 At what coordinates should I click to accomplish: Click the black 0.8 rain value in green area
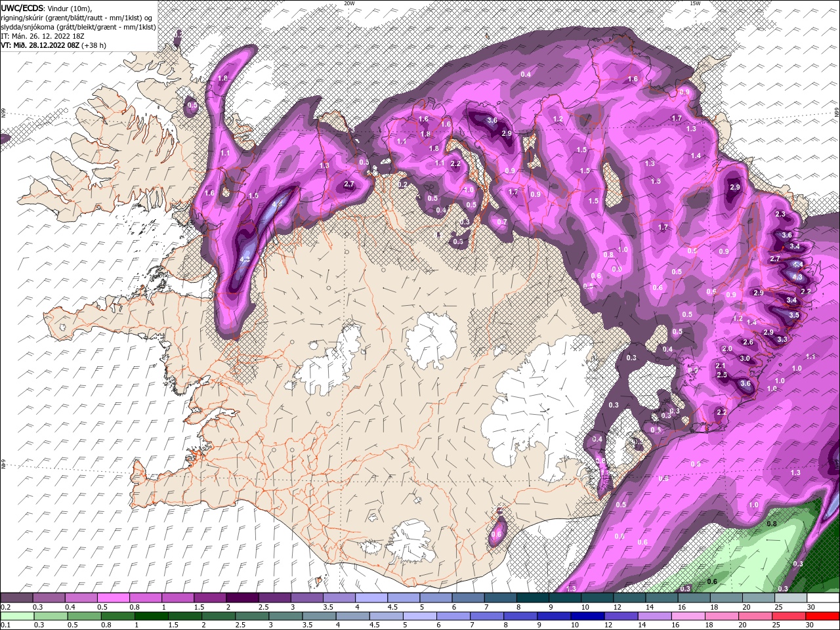tap(772, 524)
